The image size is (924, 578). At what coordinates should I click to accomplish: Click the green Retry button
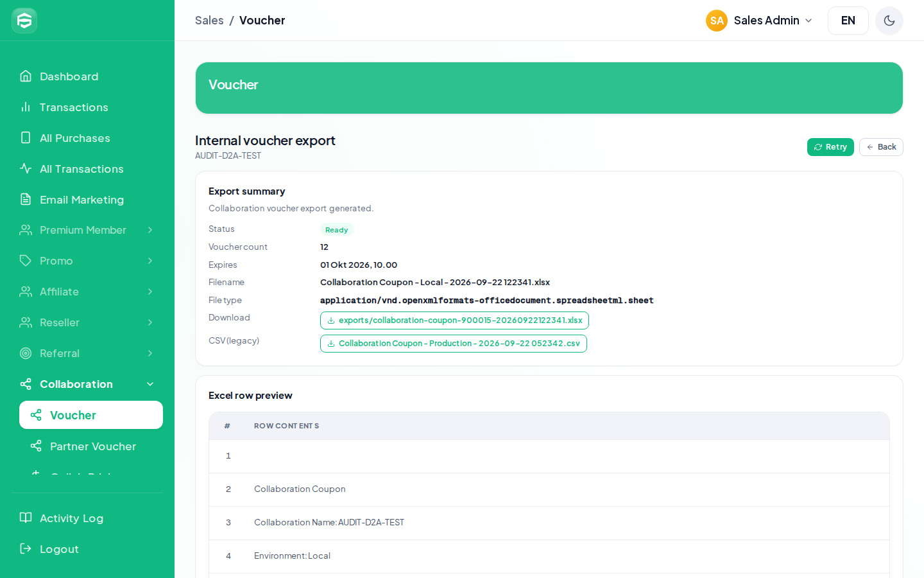tap(830, 147)
